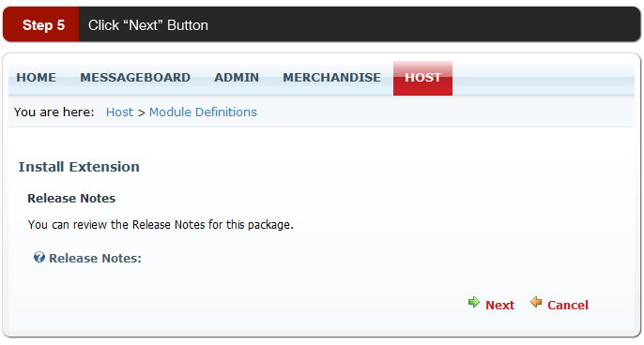Click the blue help icon beside Release Notes
The height and width of the screenshot is (345, 644).
39,257
